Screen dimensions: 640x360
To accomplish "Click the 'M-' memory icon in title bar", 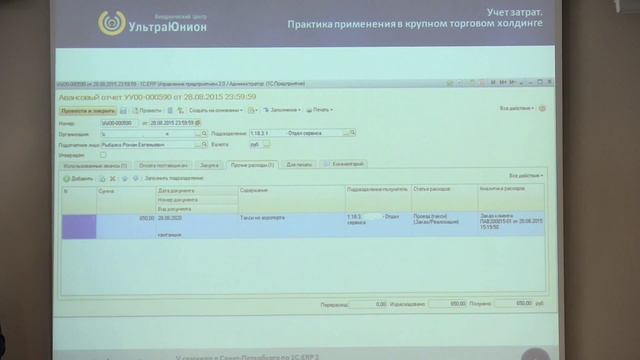I will [x=513, y=82].
